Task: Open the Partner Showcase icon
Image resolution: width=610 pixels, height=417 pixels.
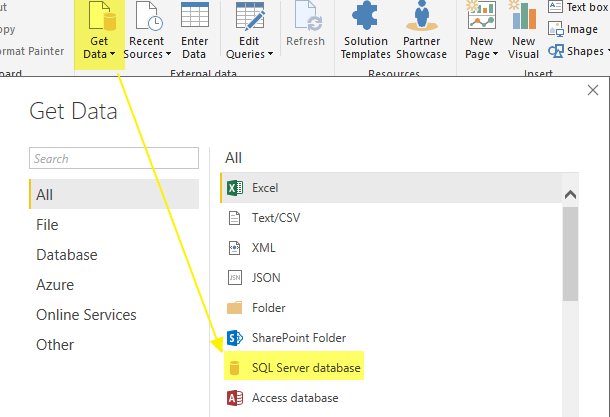Action: 422,16
